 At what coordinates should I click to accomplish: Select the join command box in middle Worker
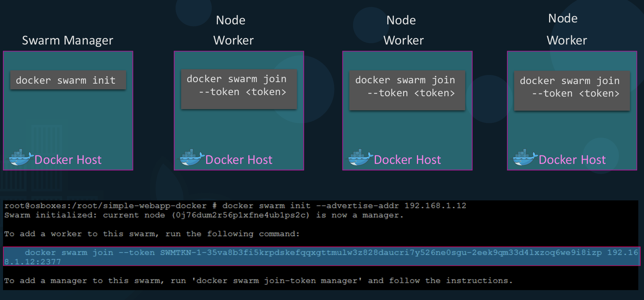click(x=407, y=90)
